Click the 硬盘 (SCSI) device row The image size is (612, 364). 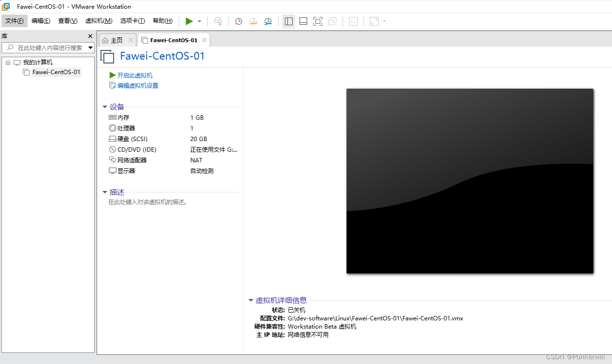coord(173,139)
